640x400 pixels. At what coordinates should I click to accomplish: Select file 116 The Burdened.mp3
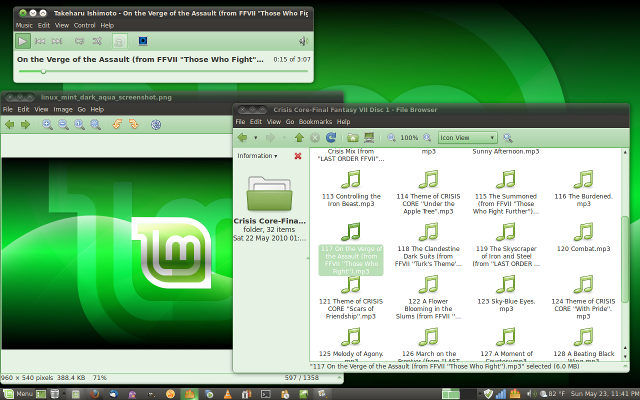pos(583,189)
